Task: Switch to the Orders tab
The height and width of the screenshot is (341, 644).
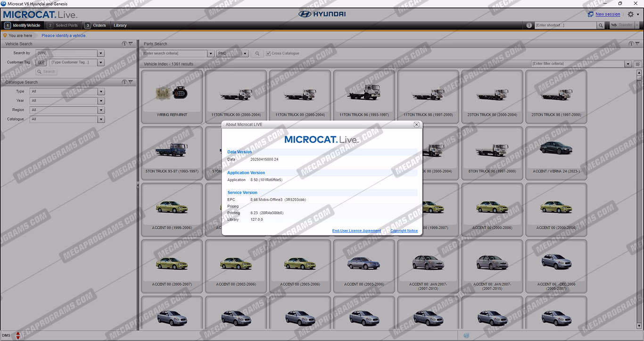Action: tap(96, 25)
